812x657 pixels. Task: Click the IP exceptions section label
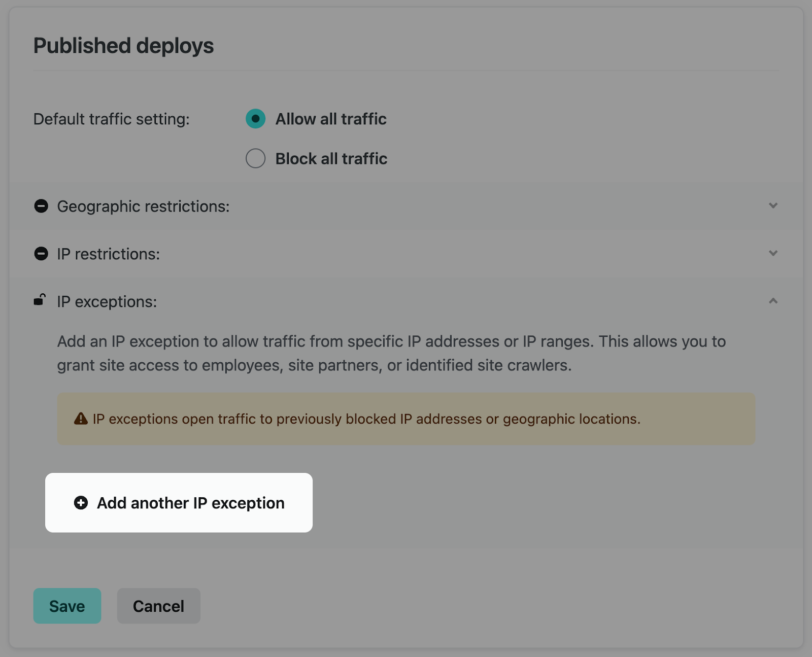[x=107, y=302]
